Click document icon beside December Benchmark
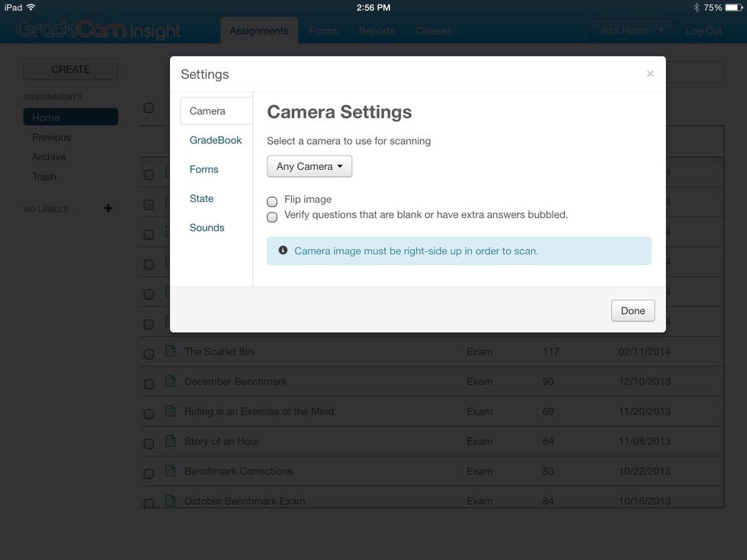The width and height of the screenshot is (747, 560). point(170,382)
